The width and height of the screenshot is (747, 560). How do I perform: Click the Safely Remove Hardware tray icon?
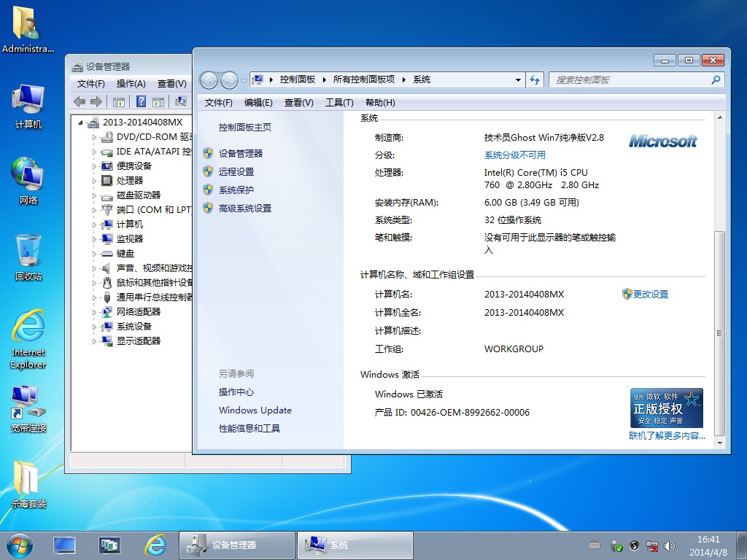[x=616, y=545]
